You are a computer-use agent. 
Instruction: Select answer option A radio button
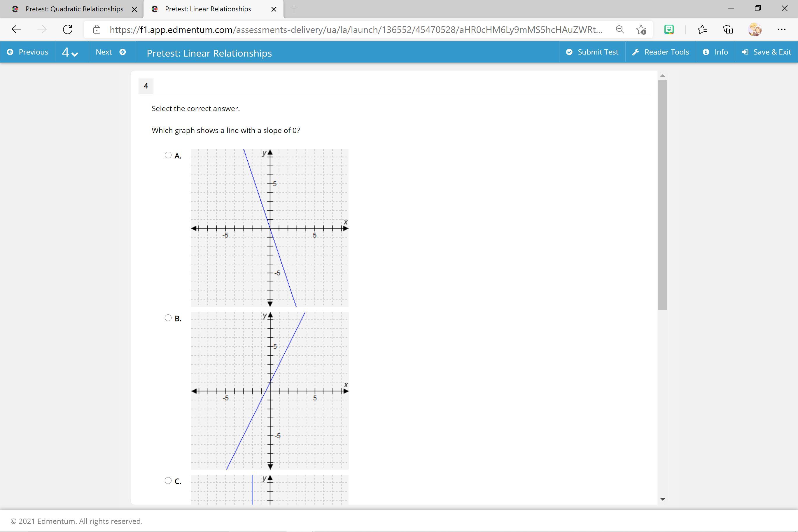(x=168, y=155)
